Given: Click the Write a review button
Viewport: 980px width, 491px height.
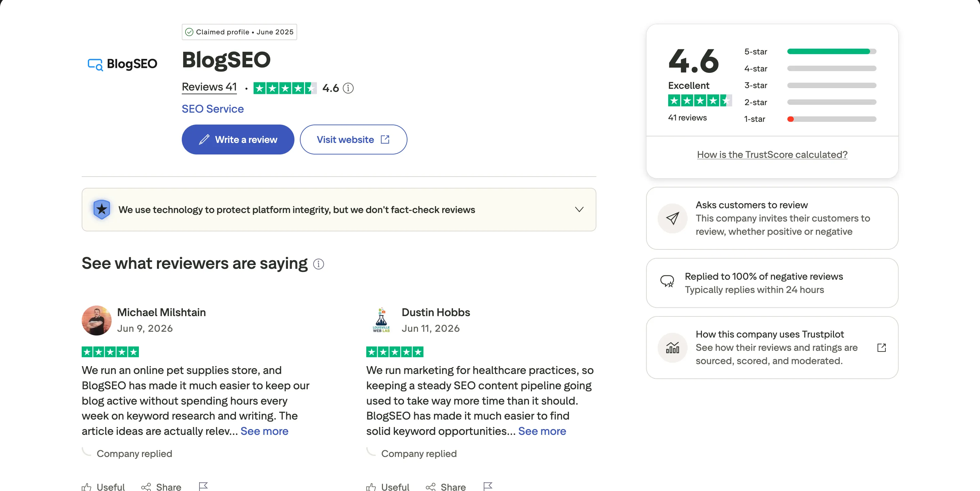Looking at the screenshot, I should [238, 140].
